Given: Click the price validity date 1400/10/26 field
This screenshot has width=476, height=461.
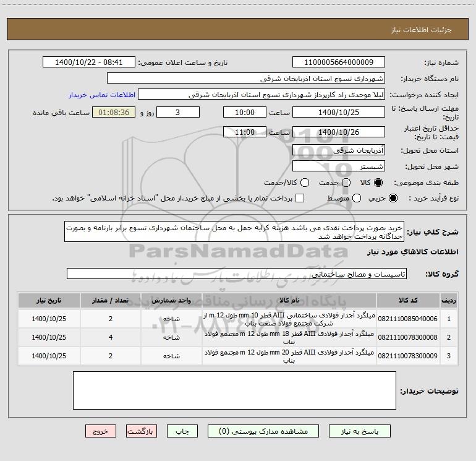Looking at the screenshot, I should pos(339,132).
